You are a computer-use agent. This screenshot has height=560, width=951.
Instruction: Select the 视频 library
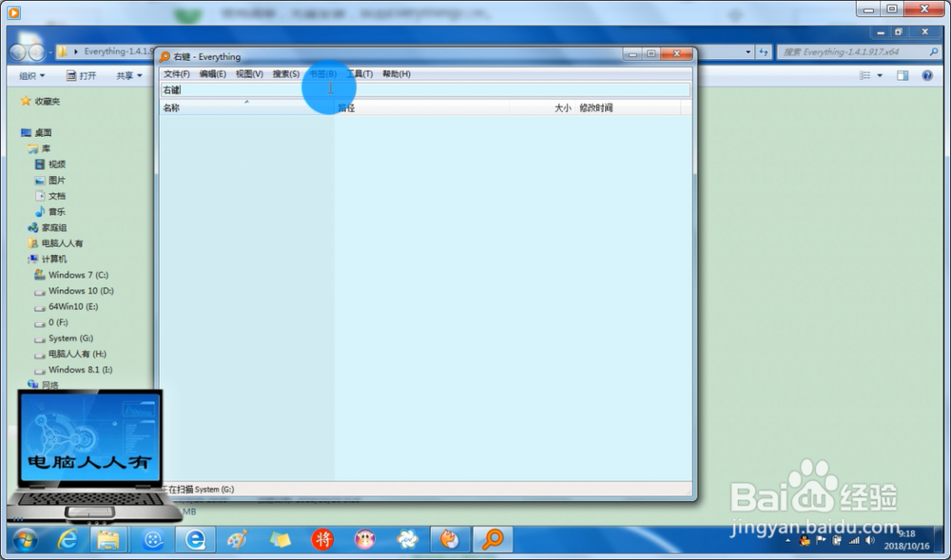[49, 164]
